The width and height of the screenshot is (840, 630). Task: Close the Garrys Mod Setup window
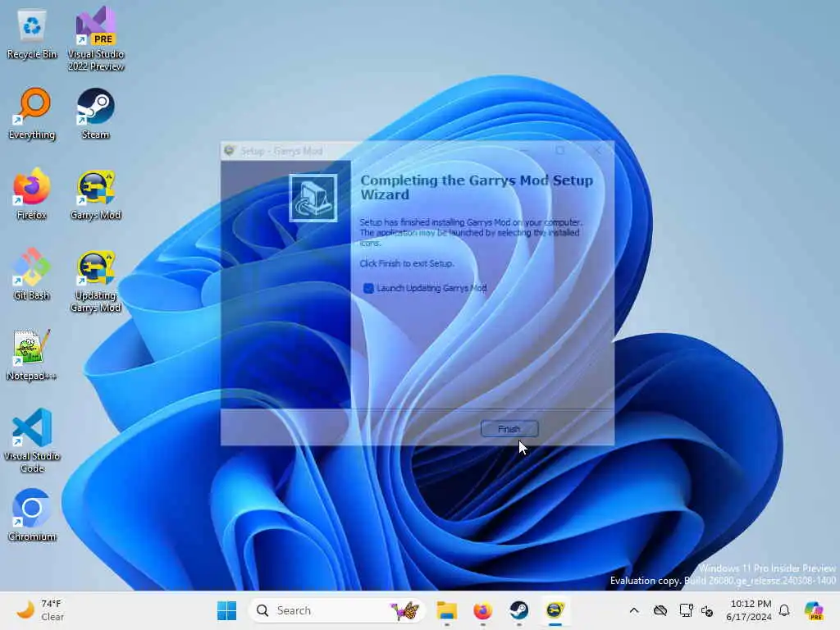pyautogui.click(x=598, y=151)
